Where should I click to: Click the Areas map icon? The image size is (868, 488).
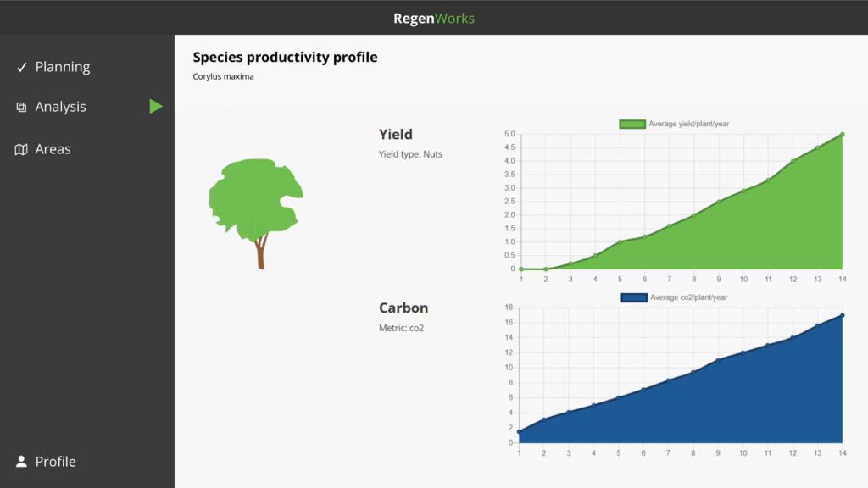(x=21, y=149)
